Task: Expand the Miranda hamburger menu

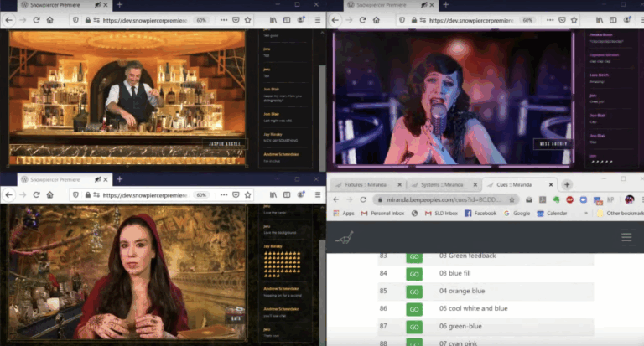Action: 626,237
